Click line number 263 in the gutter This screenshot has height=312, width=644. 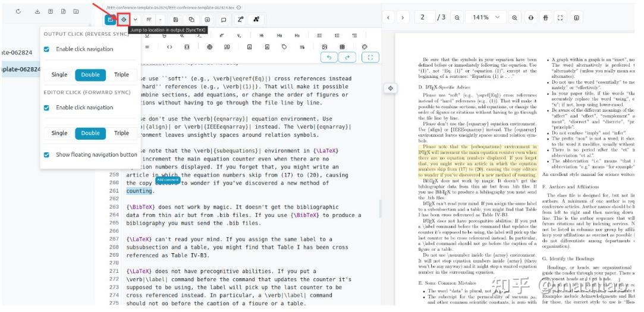pos(114,207)
